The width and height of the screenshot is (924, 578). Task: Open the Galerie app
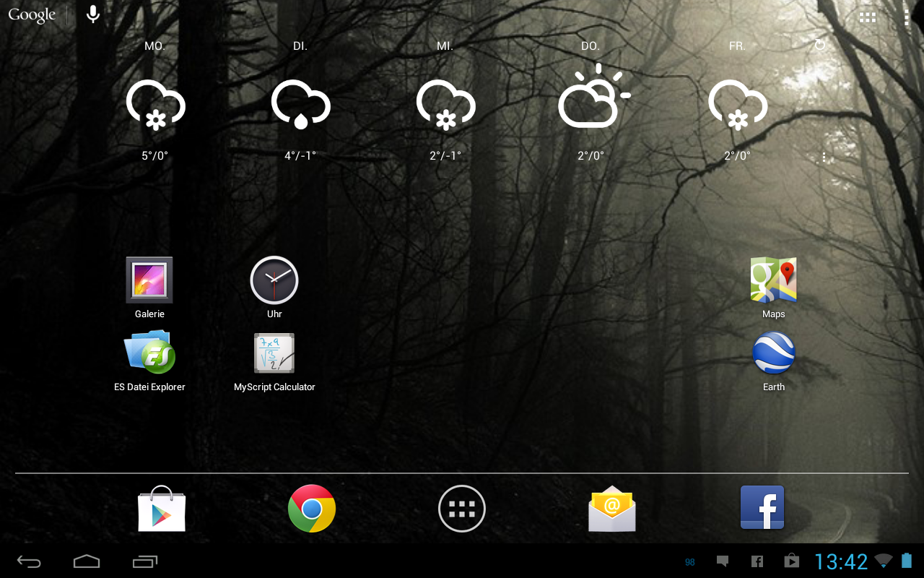pos(149,280)
